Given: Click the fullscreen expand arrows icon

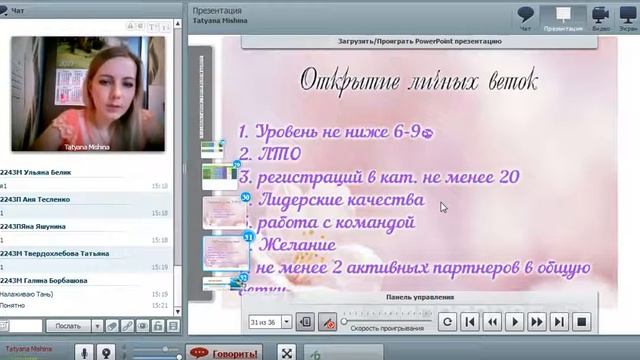Looking at the screenshot, I should pos(287,353).
